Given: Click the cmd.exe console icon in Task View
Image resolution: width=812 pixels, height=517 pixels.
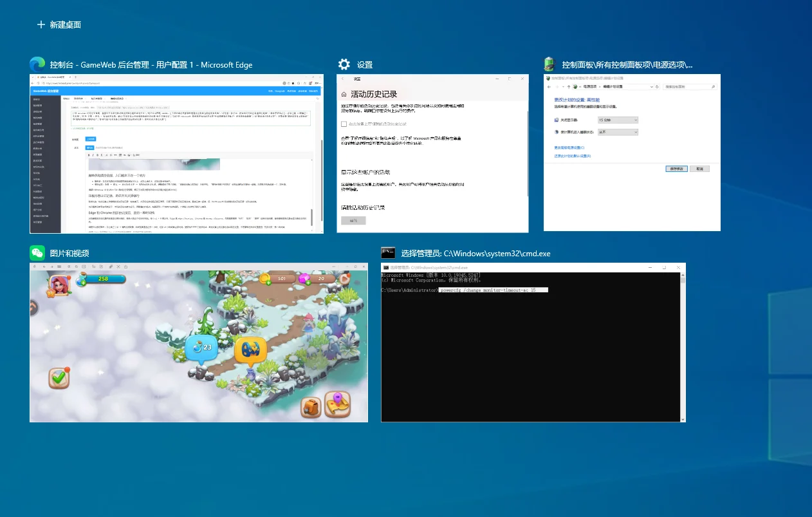Looking at the screenshot, I should [388, 253].
